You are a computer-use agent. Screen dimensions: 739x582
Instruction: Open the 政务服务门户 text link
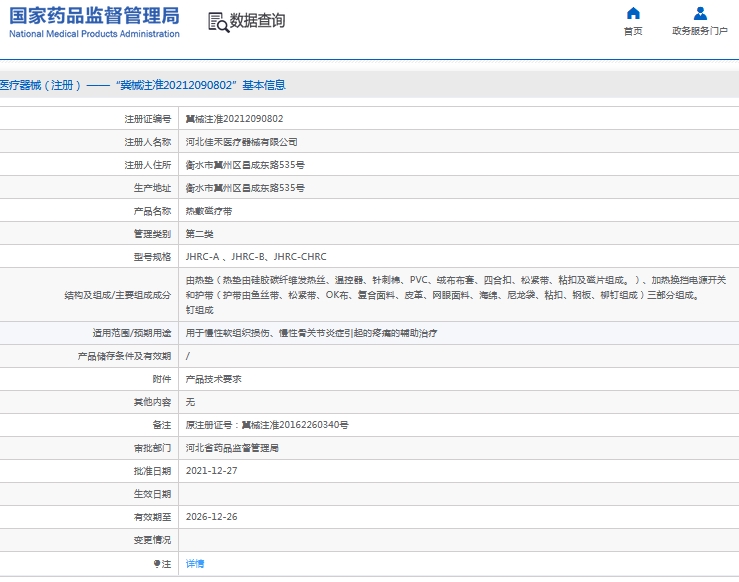700,31
